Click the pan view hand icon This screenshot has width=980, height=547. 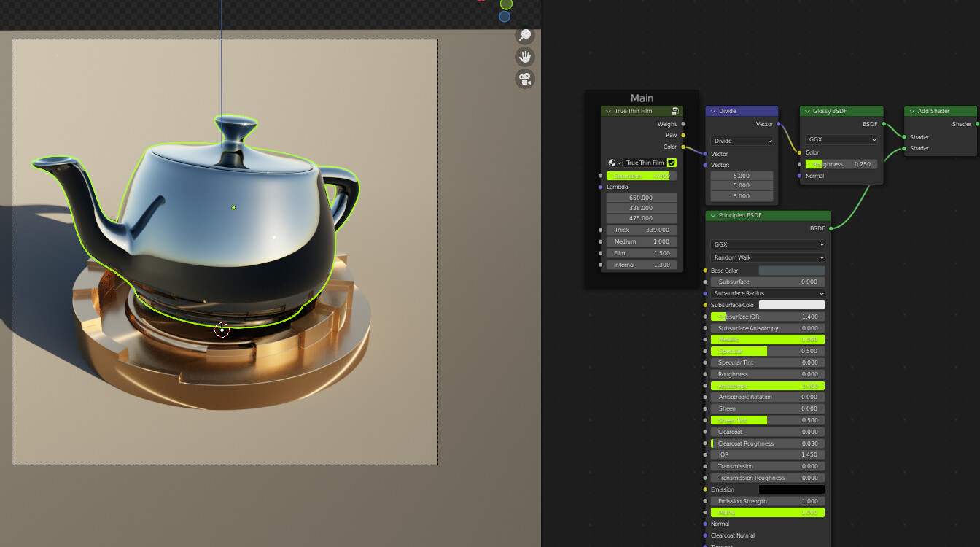pyautogui.click(x=525, y=56)
